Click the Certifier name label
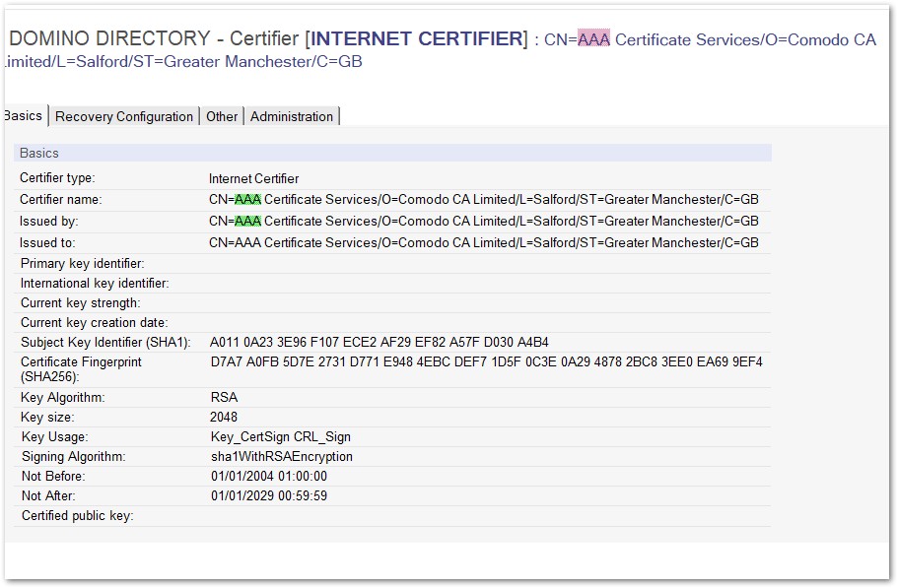898x588 pixels. click(61, 200)
